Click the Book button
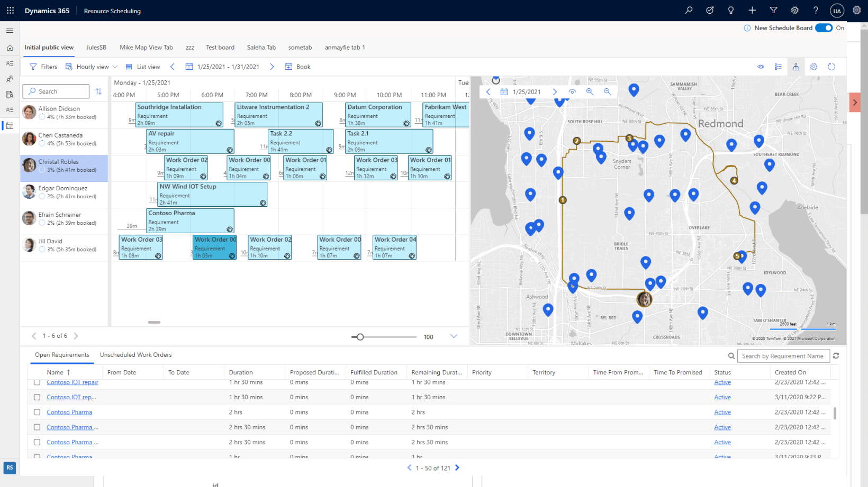 point(297,67)
